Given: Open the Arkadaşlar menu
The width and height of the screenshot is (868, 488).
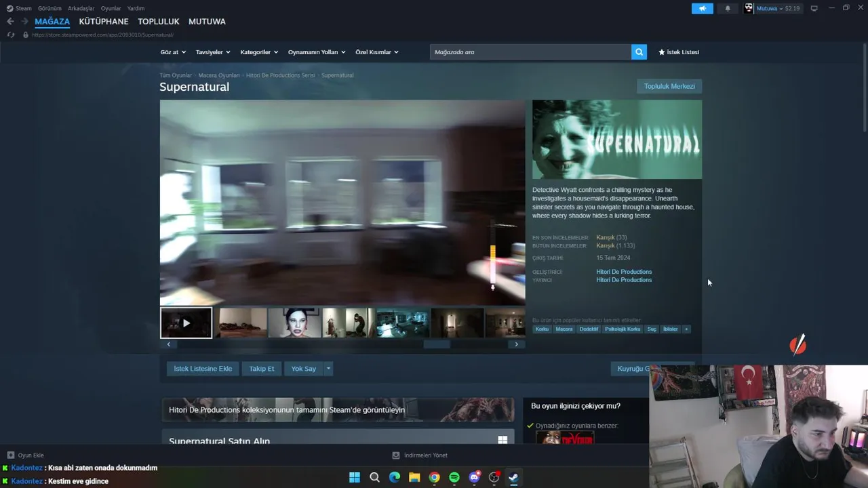Looking at the screenshot, I should tap(81, 8).
